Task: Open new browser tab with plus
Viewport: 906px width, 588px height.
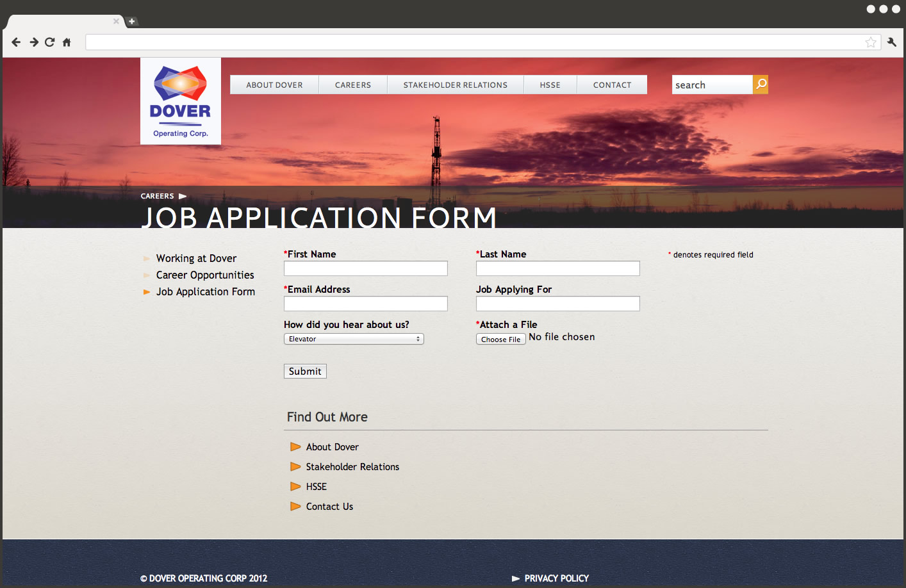Action: 132,21
